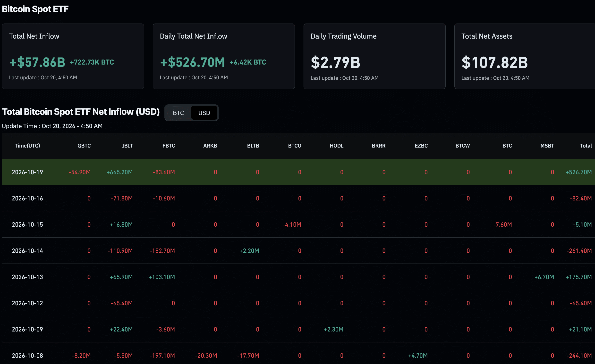
Task: Open the Daily Total Net Inflow card
Action: [224, 56]
